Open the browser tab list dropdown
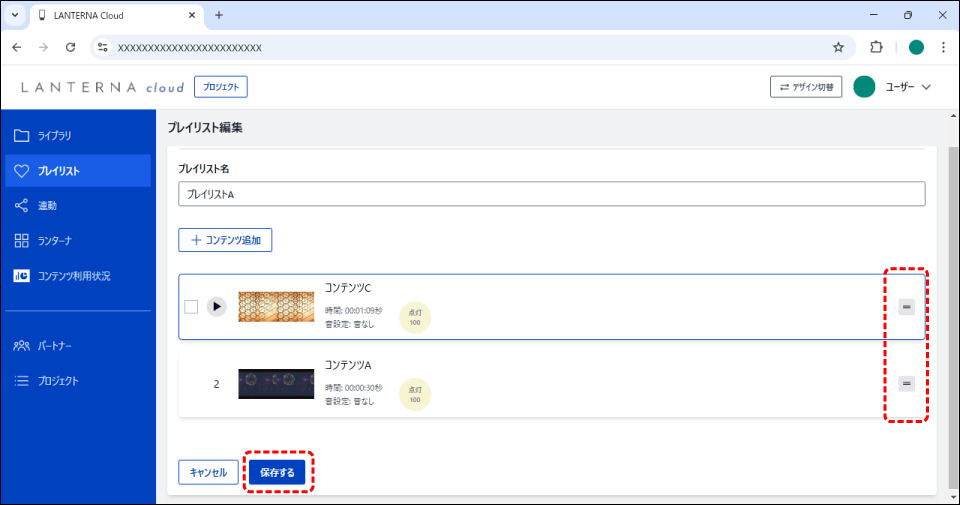The width and height of the screenshot is (960, 505). [15, 15]
